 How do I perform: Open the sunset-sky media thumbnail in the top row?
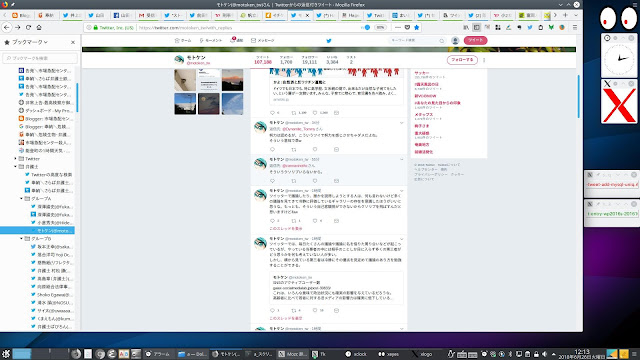(232, 80)
